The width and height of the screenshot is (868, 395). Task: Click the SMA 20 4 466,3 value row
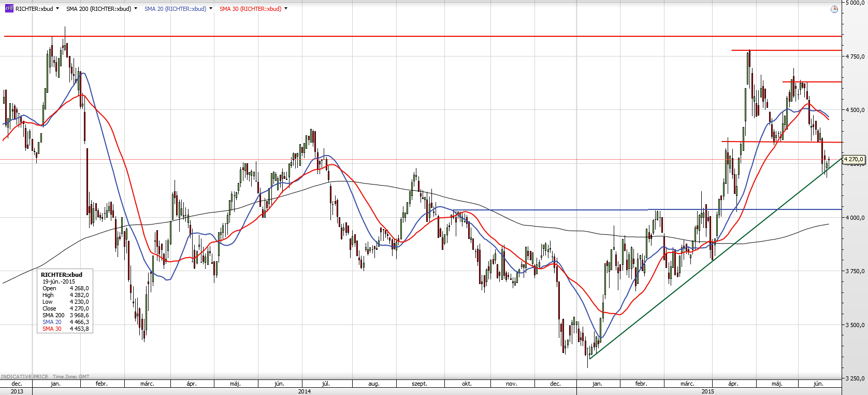(x=66, y=322)
